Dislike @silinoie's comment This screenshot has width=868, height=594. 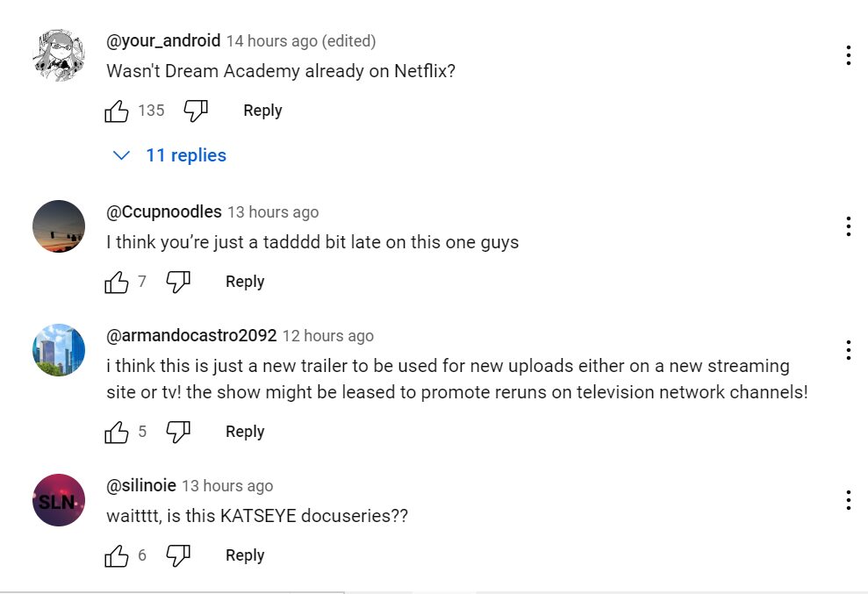coord(178,555)
